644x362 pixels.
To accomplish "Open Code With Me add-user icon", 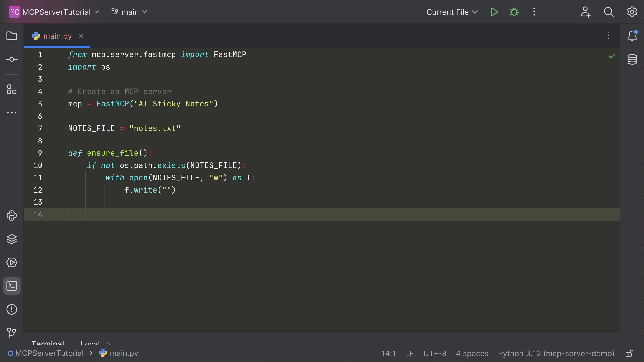I will [x=585, y=12].
